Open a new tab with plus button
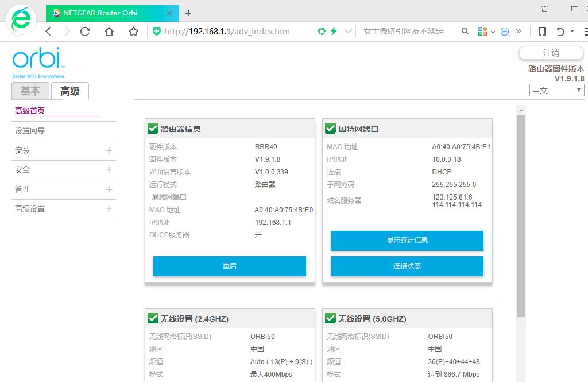This screenshot has height=382, width=588. [x=188, y=13]
